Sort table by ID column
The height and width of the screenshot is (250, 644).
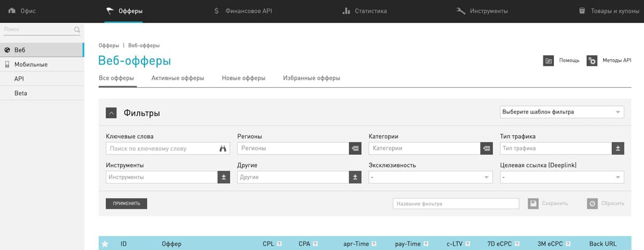click(x=123, y=244)
